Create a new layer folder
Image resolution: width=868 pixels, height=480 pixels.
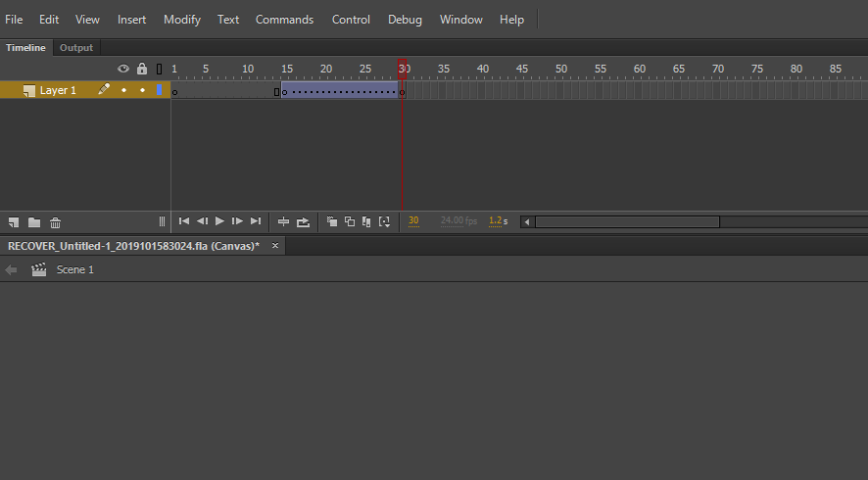pyautogui.click(x=34, y=222)
